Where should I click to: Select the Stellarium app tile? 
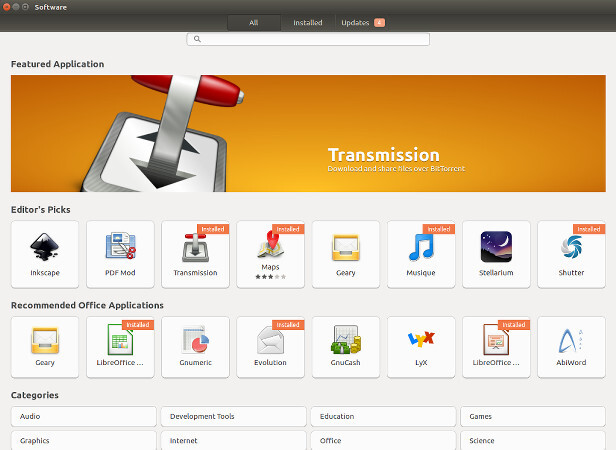[x=496, y=254]
